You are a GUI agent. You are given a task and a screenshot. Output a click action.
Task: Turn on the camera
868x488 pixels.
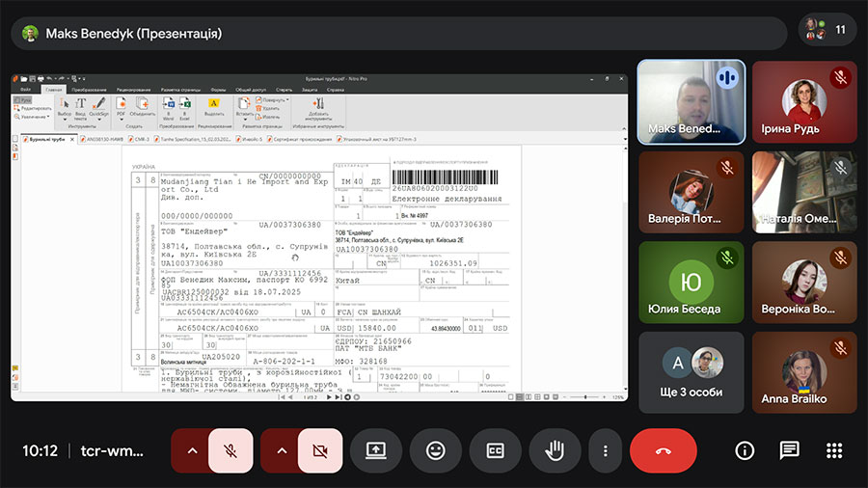320,450
